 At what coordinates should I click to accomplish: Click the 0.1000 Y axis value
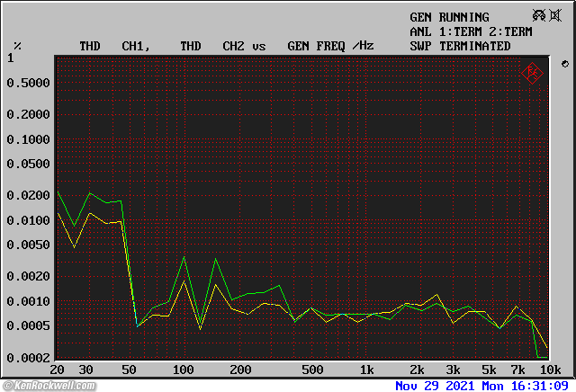click(x=28, y=139)
